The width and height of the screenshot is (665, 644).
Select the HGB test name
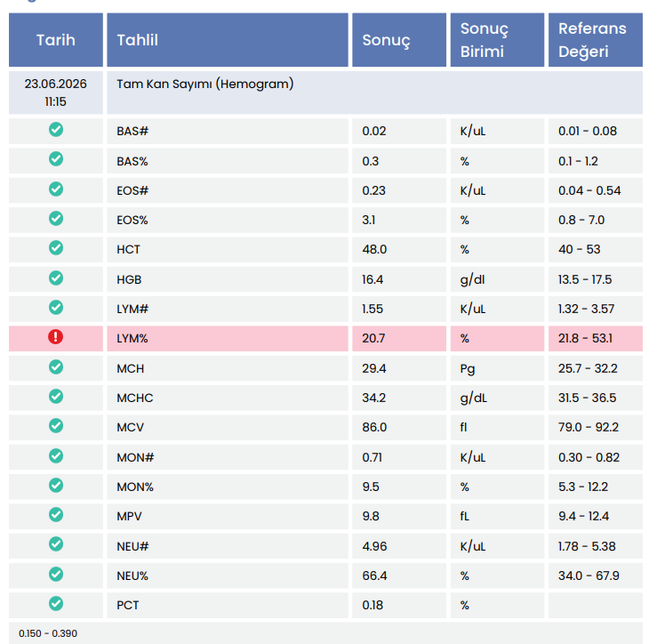(x=129, y=279)
